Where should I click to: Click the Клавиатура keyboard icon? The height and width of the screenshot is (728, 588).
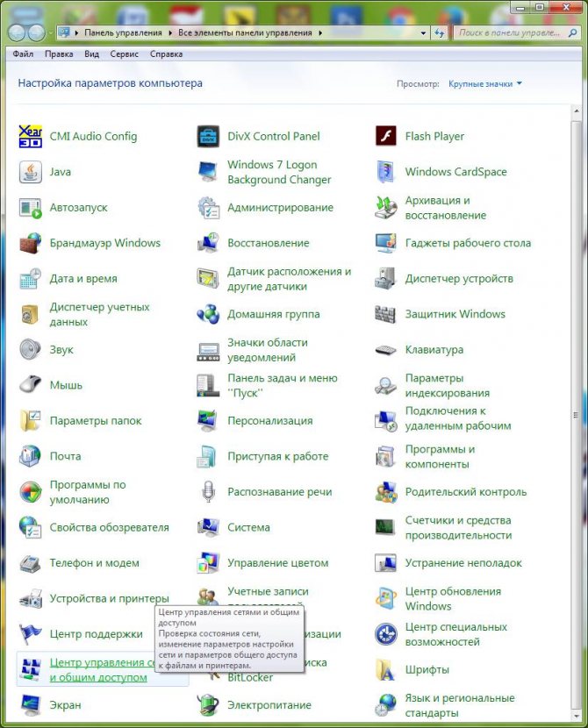click(x=385, y=350)
